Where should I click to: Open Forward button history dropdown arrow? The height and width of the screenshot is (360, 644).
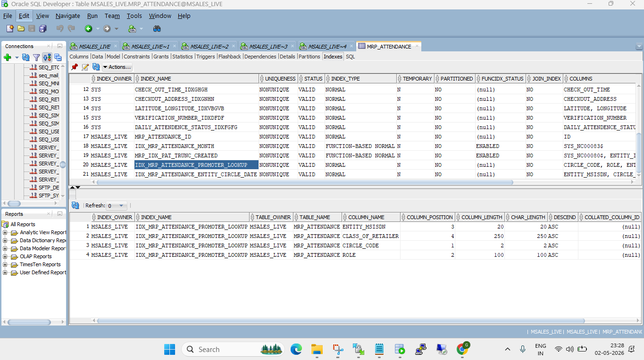pyautogui.click(x=117, y=29)
